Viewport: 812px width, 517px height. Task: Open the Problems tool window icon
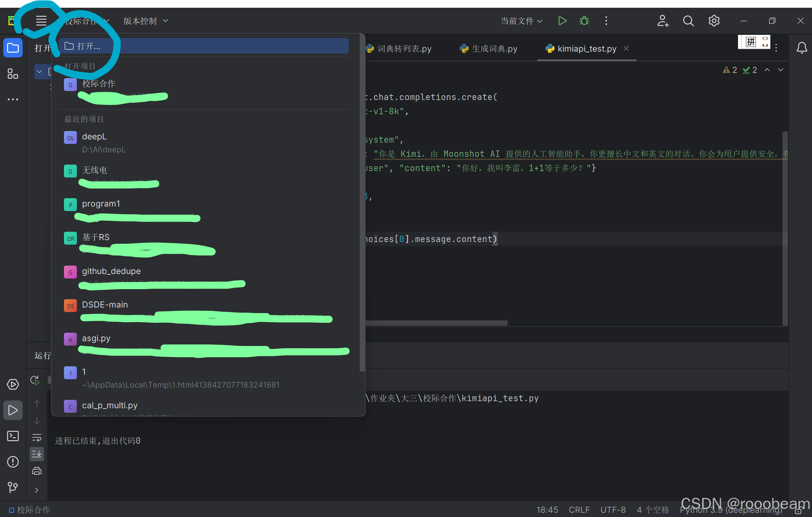(x=13, y=461)
